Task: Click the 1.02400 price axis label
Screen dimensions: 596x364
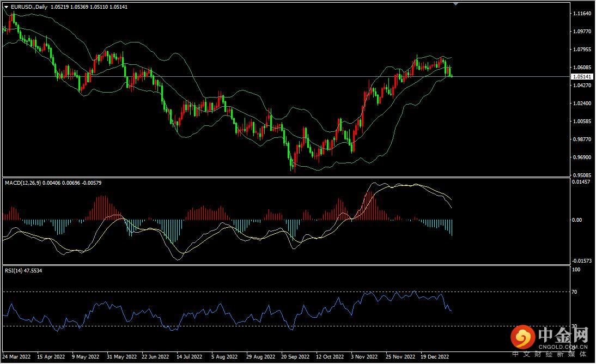Action: point(581,104)
